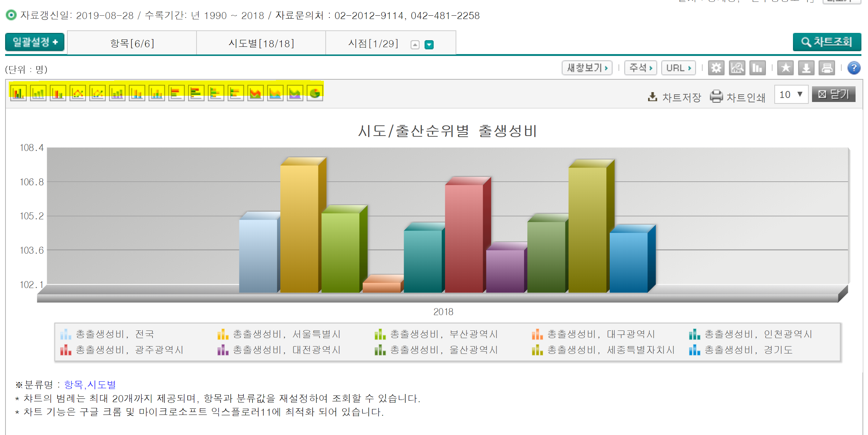Expand the 일괄설정 + button

pos(35,42)
